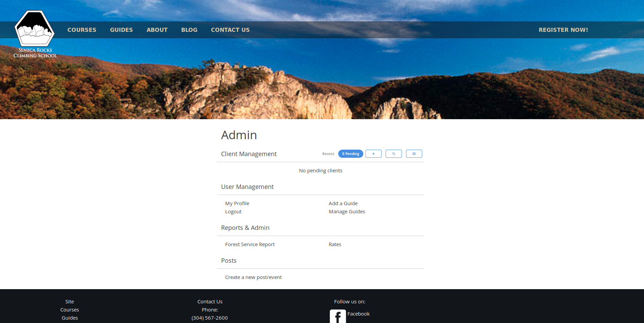Click the User Management heading
Screen dimensions: 644x323
coord(247,187)
